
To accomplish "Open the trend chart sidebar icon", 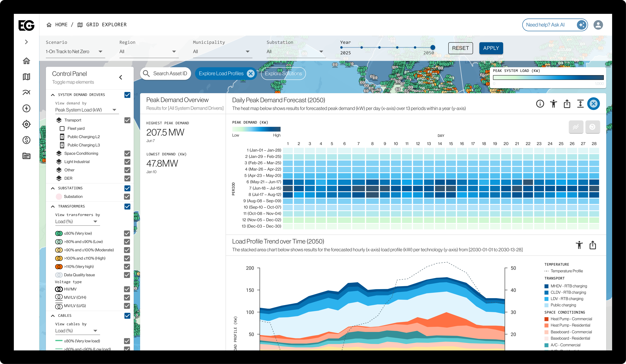I will click(x=26, y=92).
